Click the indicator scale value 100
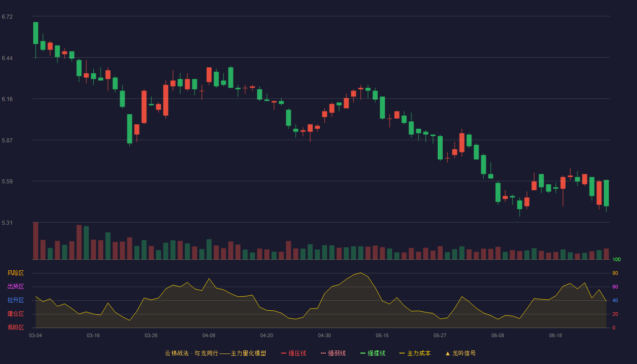Image resolution: width=637 pixels, height=364 pixels. 617,260
